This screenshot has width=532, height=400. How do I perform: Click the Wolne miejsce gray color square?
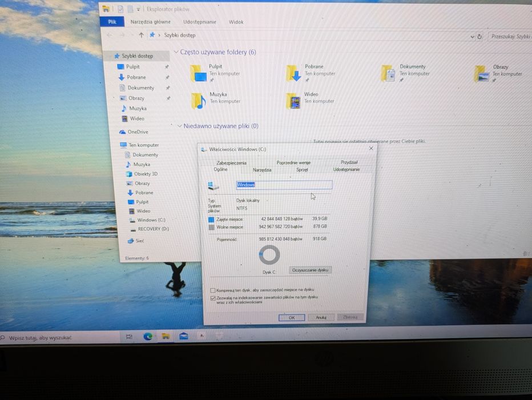pos(211,227)
